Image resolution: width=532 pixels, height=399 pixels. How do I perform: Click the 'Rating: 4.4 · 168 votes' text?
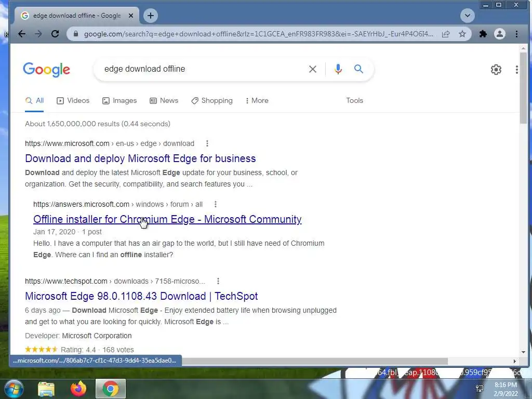pyautogui.click(x=97, y=350)
